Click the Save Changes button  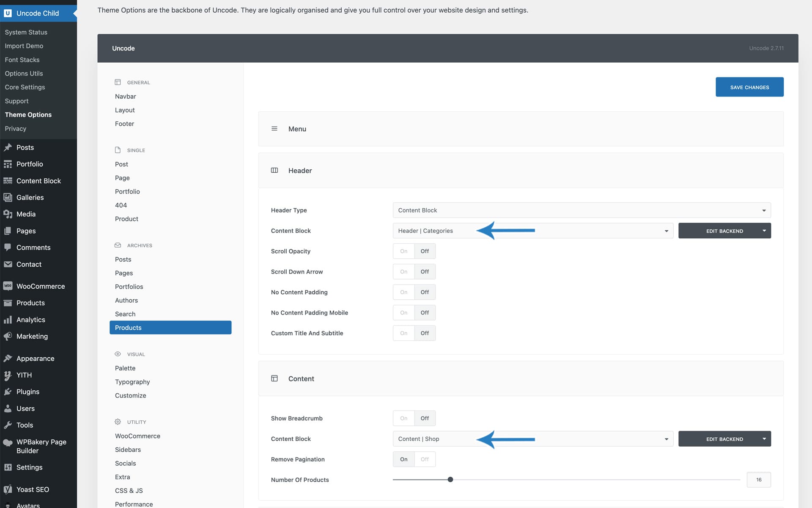coord(749,87)
